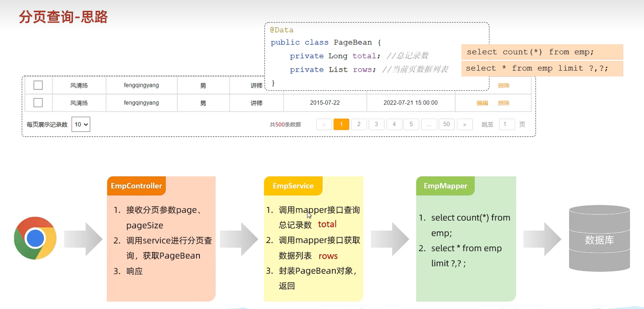Select page 3 in the pagination
This screenshot has width=644, height=309.
point(376,124)
